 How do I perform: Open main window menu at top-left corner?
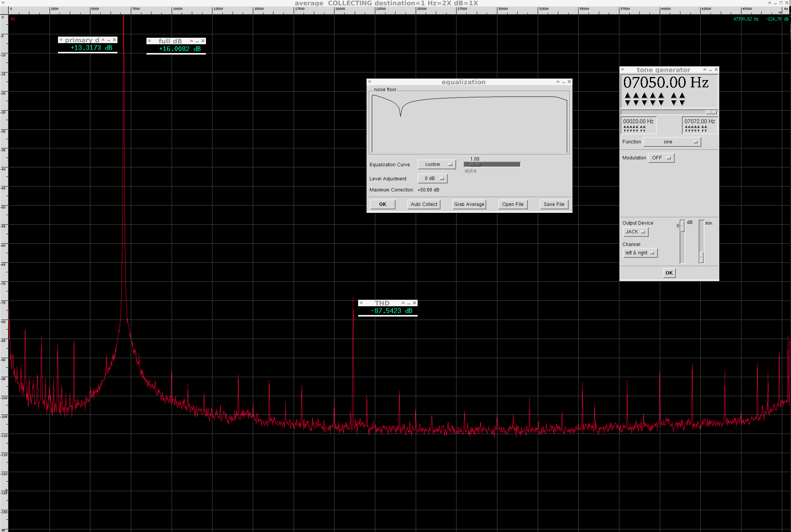point(3,3)
